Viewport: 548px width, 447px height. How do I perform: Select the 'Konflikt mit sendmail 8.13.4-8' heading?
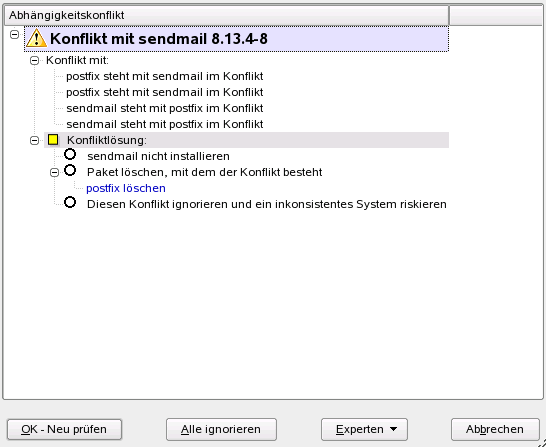(159, 38)
